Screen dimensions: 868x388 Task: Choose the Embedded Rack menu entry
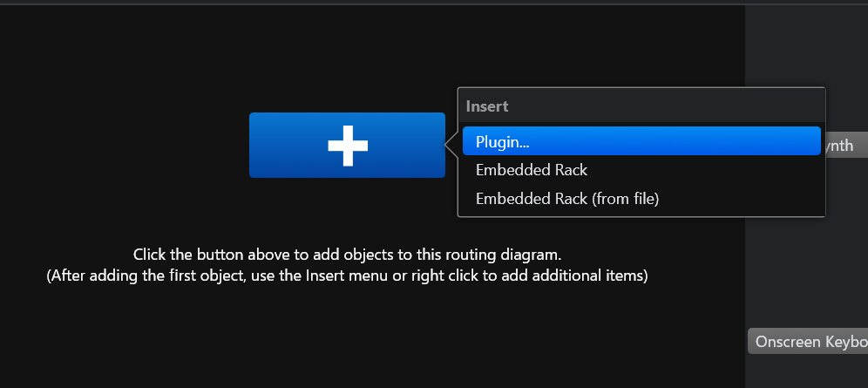click(x=532, y=170)
